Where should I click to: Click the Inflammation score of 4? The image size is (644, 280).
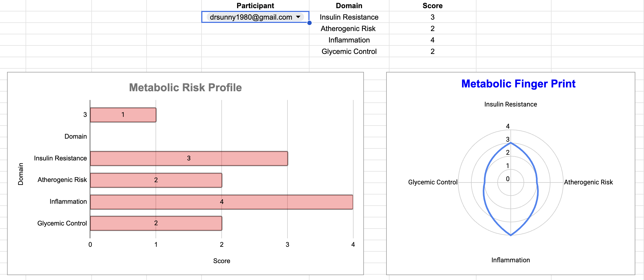pos(432,40)
